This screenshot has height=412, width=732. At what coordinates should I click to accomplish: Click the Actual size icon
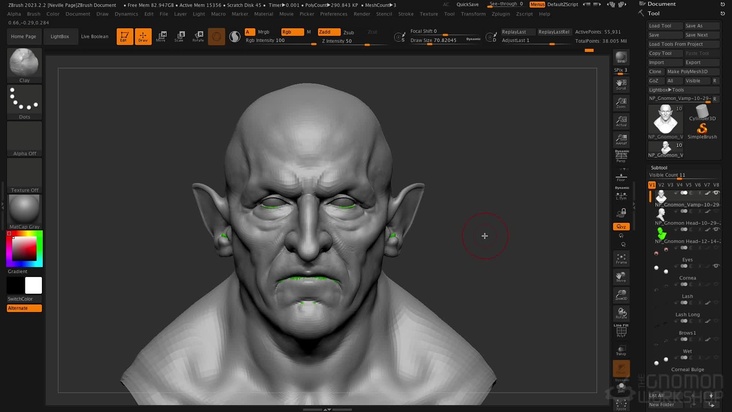pyautogui.click(x=621, y=121)
